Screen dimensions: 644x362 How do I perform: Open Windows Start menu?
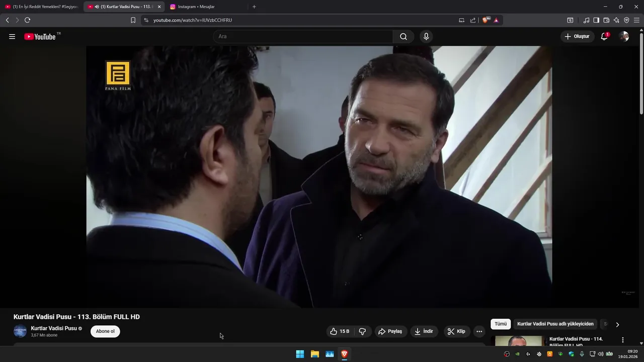(300, 354)
